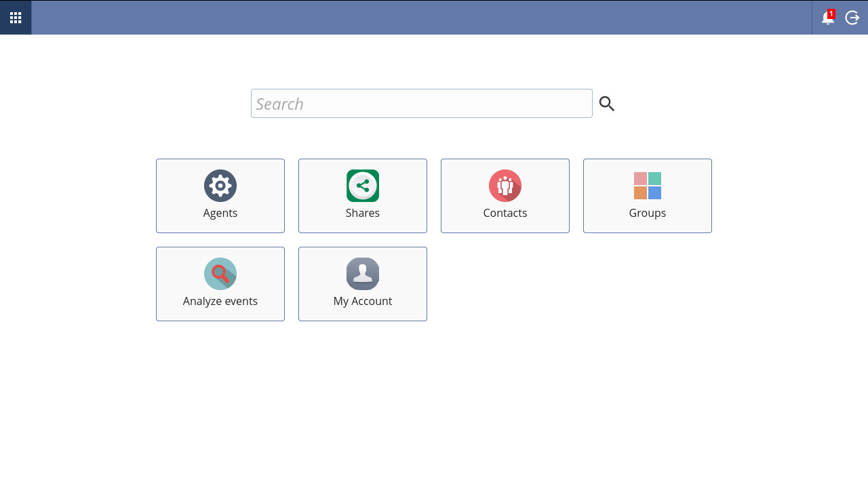Click the dark header bar menu square
This screenshot has height=488, width=868.
pos(15,18)
